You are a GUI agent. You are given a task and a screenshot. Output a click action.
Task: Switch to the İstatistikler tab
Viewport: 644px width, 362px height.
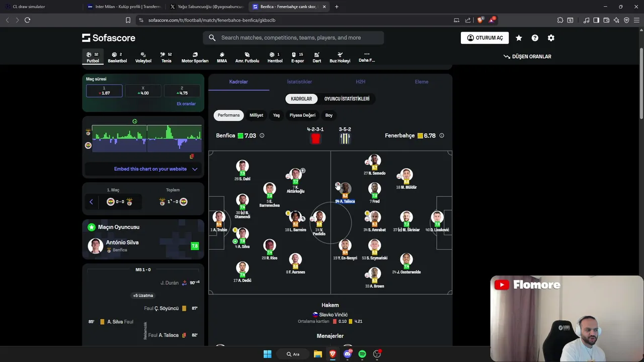(299, 81)
